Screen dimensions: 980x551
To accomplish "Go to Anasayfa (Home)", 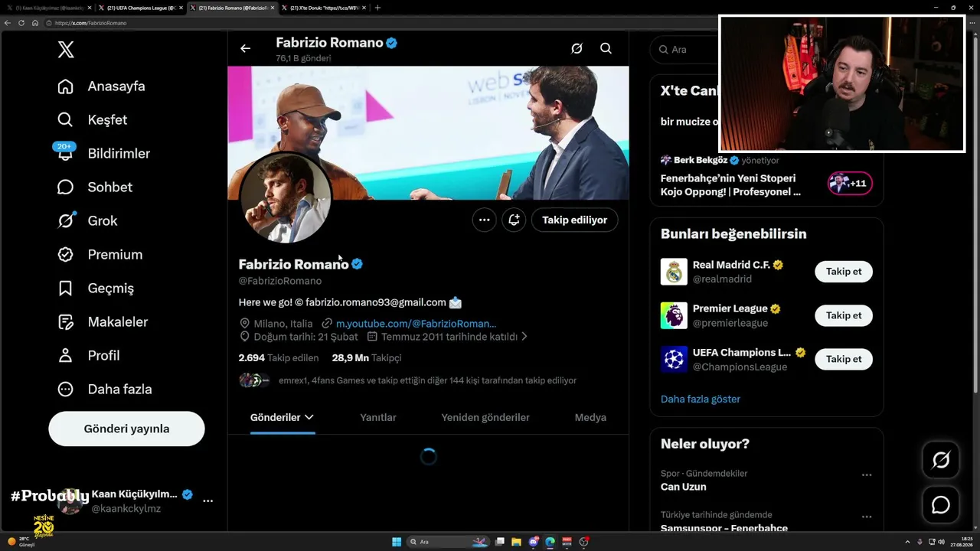I will pyautogui.click(x=101, y=86).
